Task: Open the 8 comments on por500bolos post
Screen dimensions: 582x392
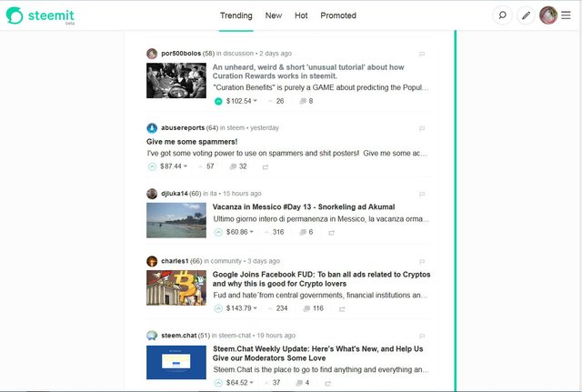Action: pyautogui.click(x=306, y=101)
